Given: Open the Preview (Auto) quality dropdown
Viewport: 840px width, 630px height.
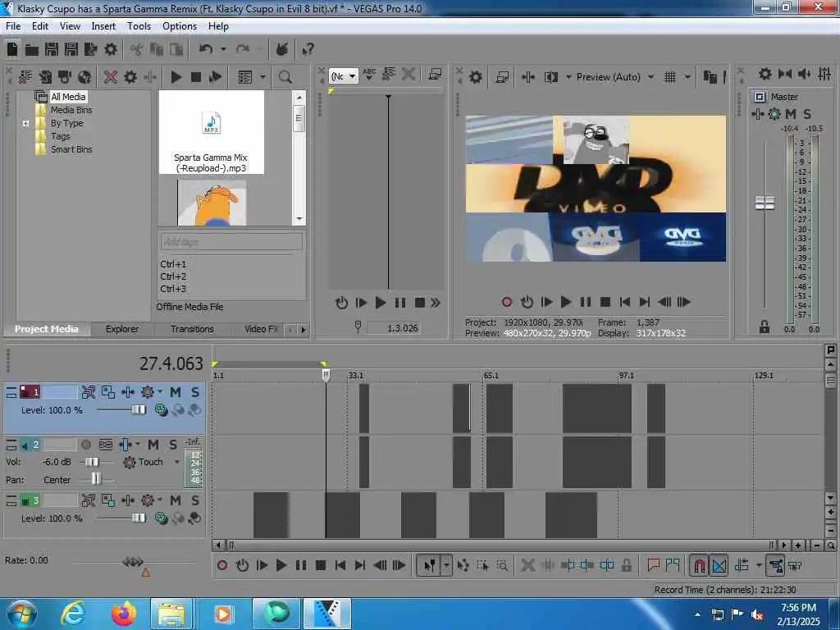Looking at the screenshot, I should pyautogui.click(x=651, y=77).
